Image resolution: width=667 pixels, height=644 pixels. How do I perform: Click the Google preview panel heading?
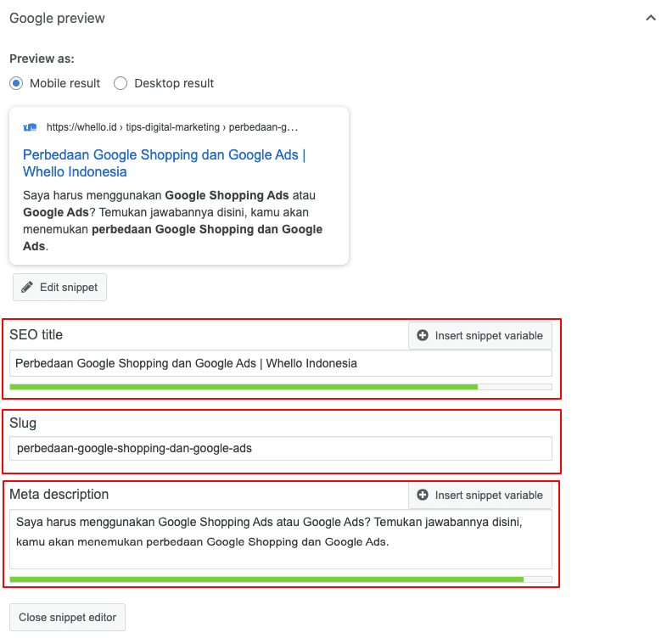click(x=57, y=18)
